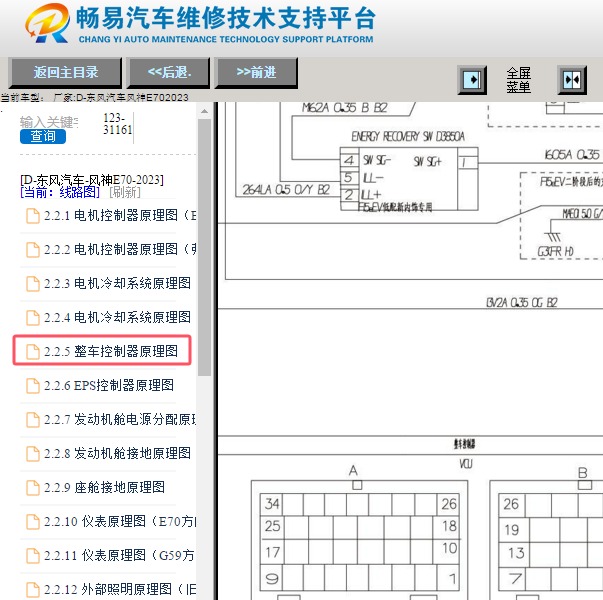The width and height of the screenshot is (603, 600).
Task: Click document icon beside 2.2.8
Action: click(x=33, y=453)
